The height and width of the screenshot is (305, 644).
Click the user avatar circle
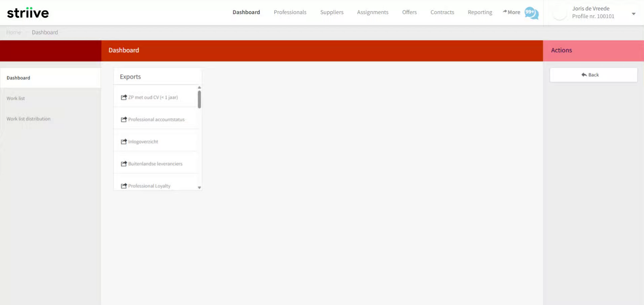560,13
